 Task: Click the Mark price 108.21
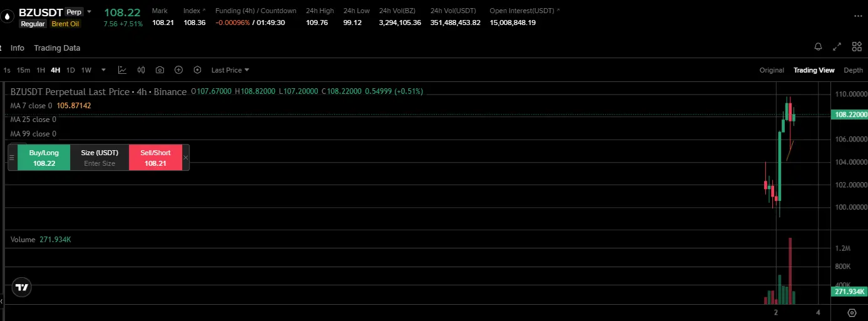coord(163,23)
